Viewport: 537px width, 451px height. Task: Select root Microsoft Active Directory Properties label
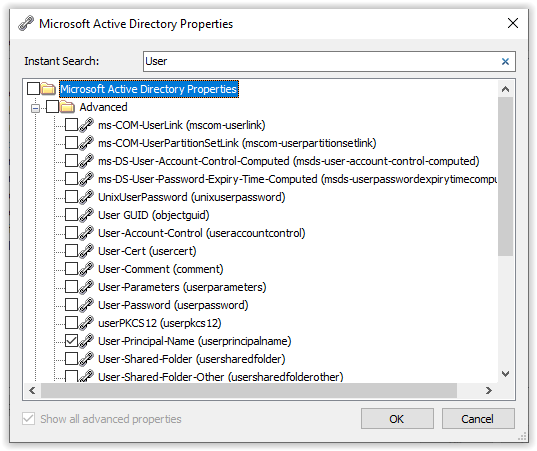pyautogui.click(x=149, y=89)
